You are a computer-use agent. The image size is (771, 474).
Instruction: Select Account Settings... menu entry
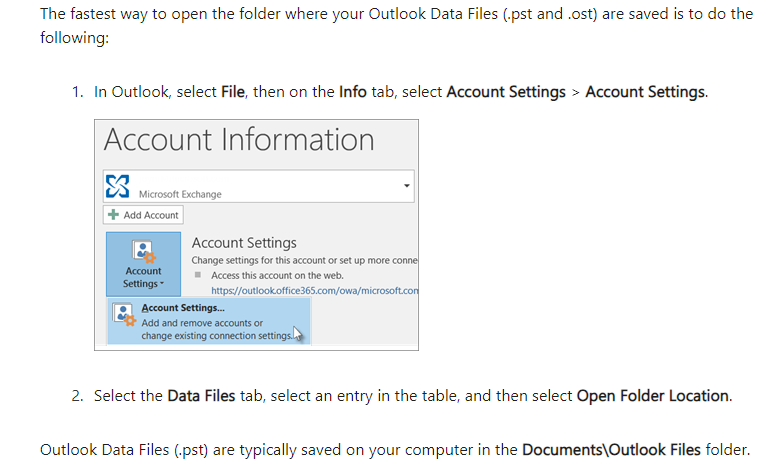tap(209, 322)
